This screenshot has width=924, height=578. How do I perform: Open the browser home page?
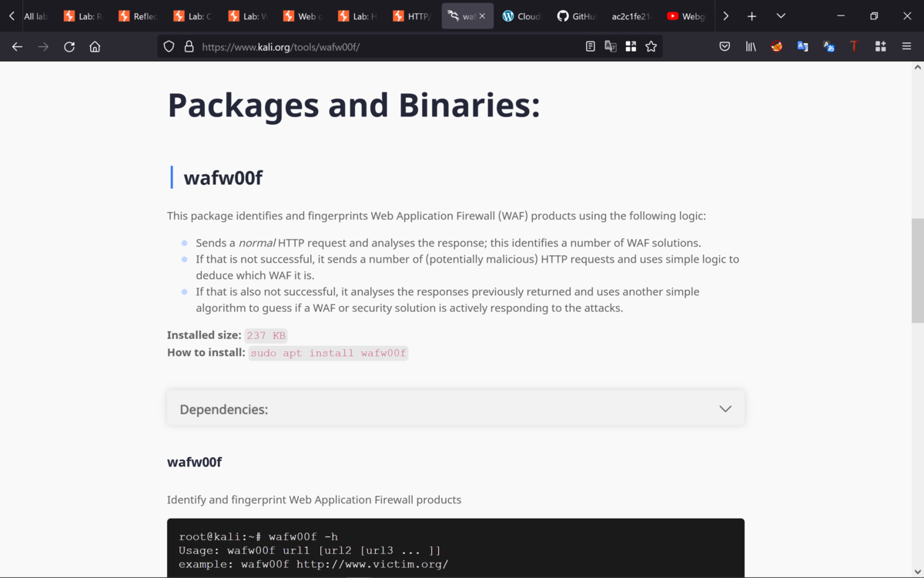(x=95, y=47)
